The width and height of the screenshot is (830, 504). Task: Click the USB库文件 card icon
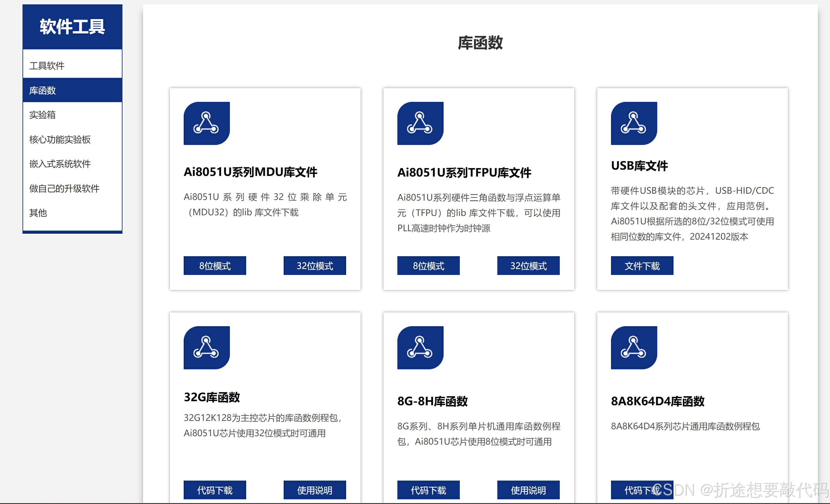[634, 123]
